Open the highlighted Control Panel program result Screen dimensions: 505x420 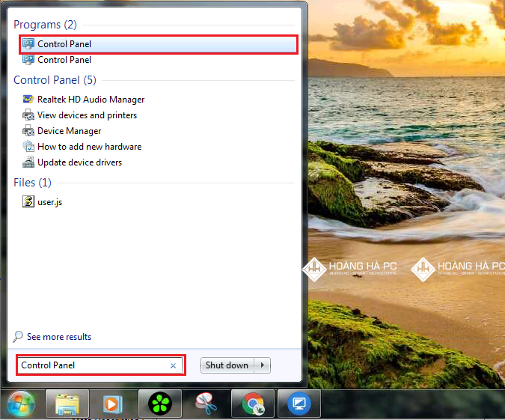[x=159, y=44]
